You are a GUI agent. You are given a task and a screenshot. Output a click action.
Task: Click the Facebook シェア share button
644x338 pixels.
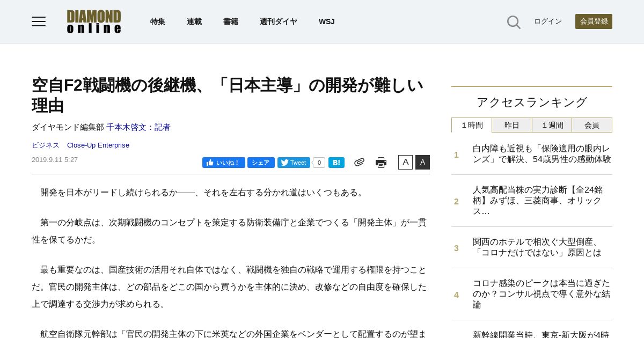coord(261,163)
